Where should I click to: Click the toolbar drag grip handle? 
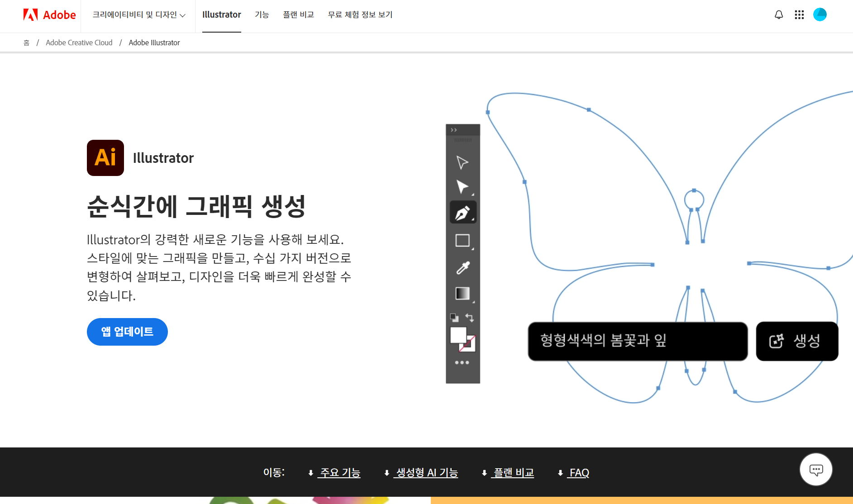click(x=462, y=140)
